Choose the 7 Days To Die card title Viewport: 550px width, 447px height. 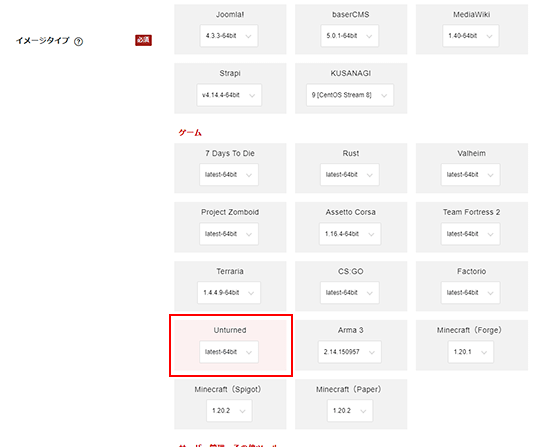coord(230,153)
